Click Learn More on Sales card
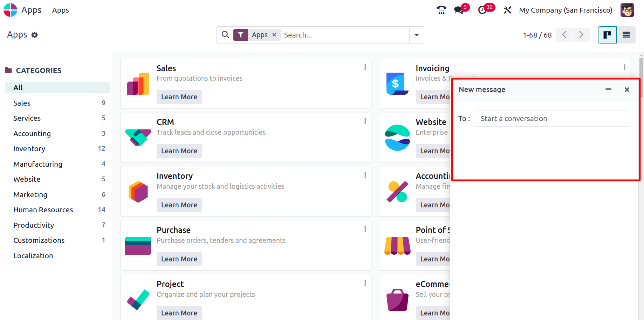 point(179,97)
